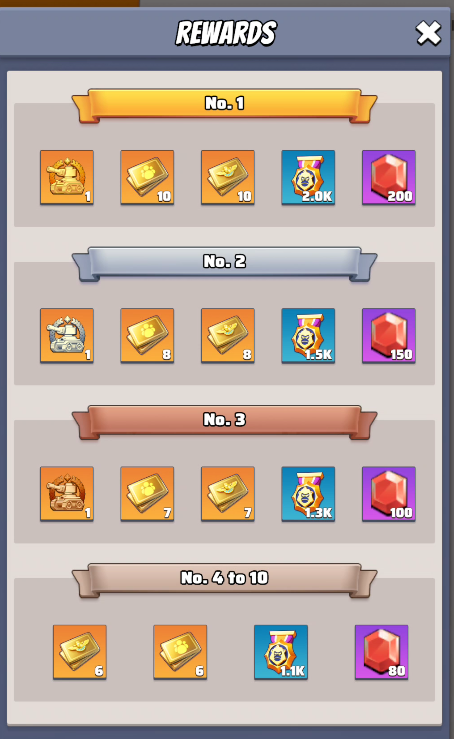Select No. 2 wing ticket reward of 8

[x=228, y=336]
